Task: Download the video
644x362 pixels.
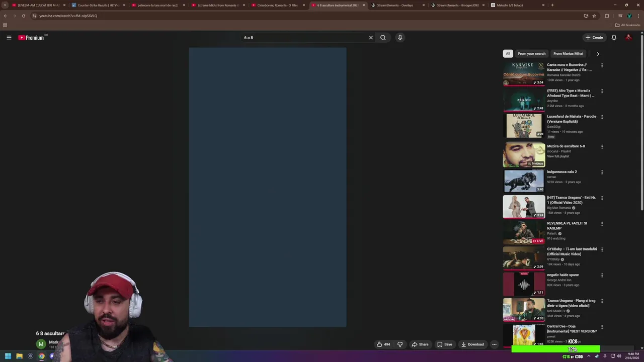Action: (x=472, y=344)
